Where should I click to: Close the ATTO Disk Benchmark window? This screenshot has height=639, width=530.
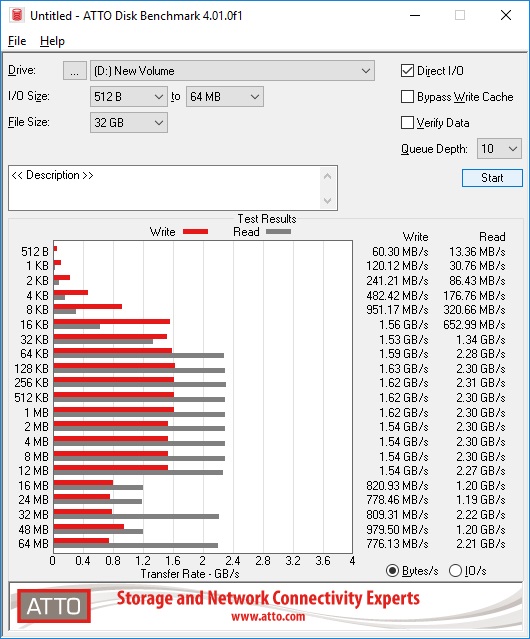(x=506, y=15)
